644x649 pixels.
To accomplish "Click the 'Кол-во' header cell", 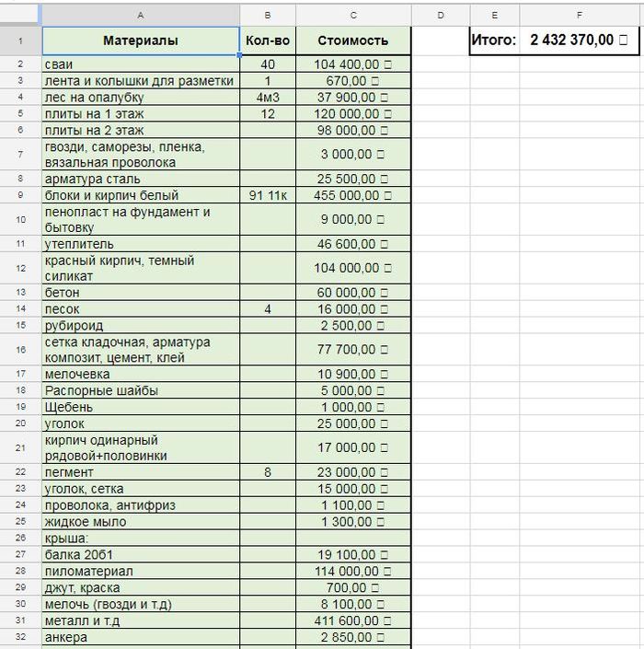I will [268, 41].
